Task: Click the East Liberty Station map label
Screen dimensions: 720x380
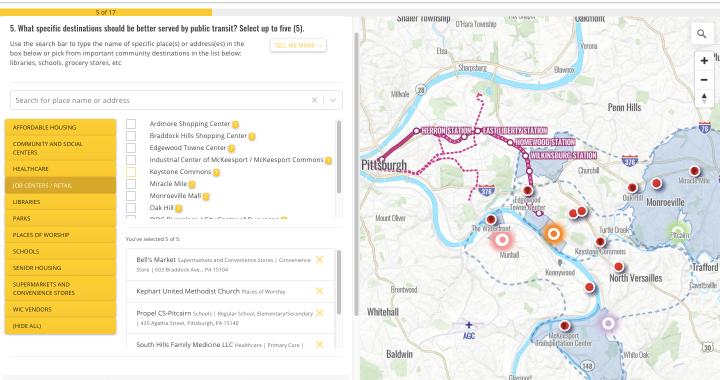Action: click(x=515, y=131)
